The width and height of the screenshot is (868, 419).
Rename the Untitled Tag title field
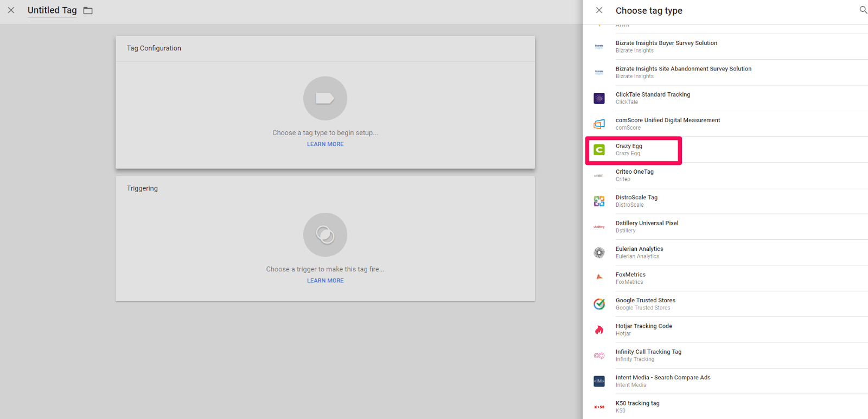coord(52,10)
